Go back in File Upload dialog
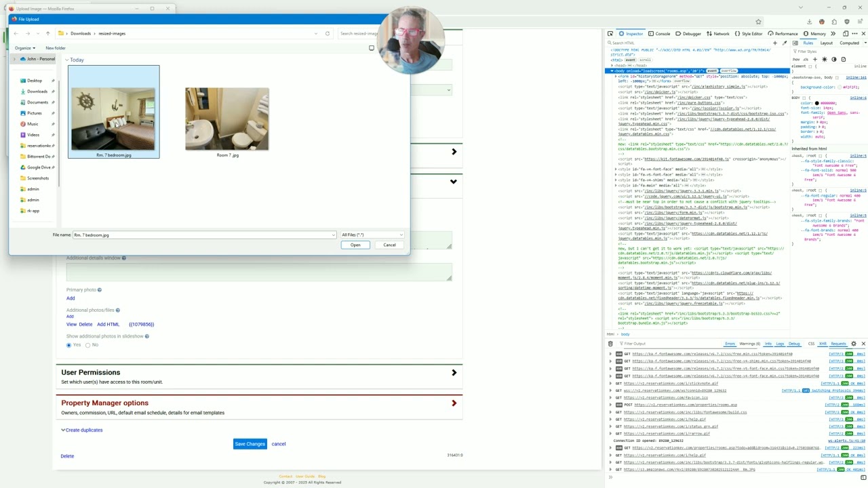Screen dimensions: 868x488 tap(16, 33)
